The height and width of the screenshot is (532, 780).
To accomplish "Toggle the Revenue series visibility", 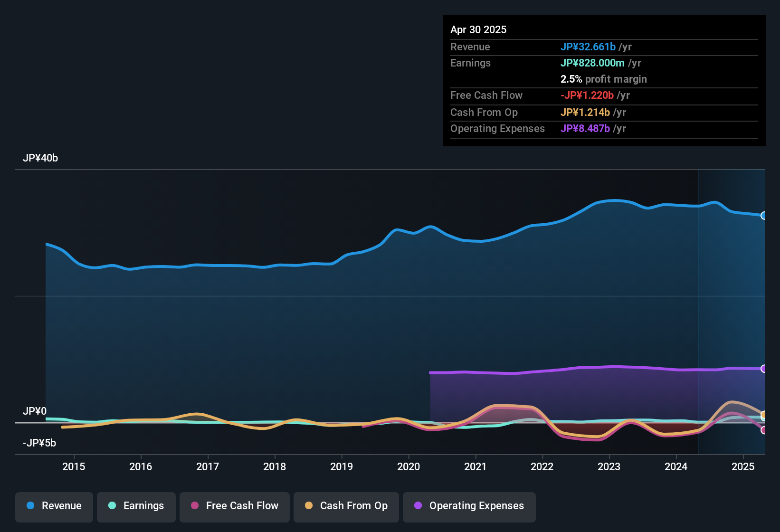I will [x=54, y=506].
